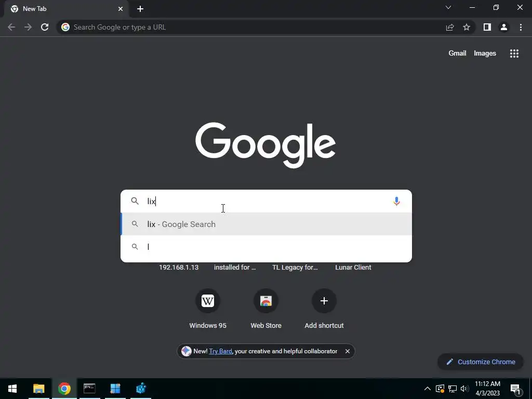The height and width of the screenshot is (399, 532).
Task: Choose the 'lix - Google Search' suggestion
Action: pyautogui.click(x=267, y=224)
